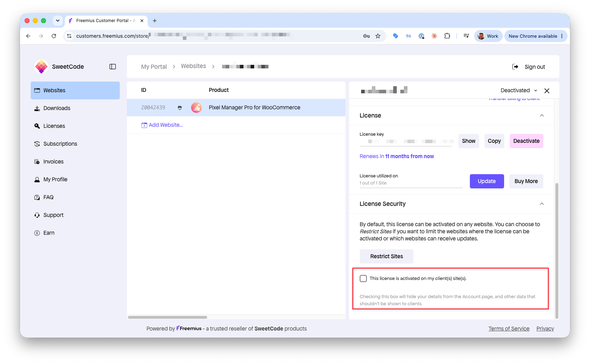
Task: Click browser forward arrow
Action: [x=41, y=36]
